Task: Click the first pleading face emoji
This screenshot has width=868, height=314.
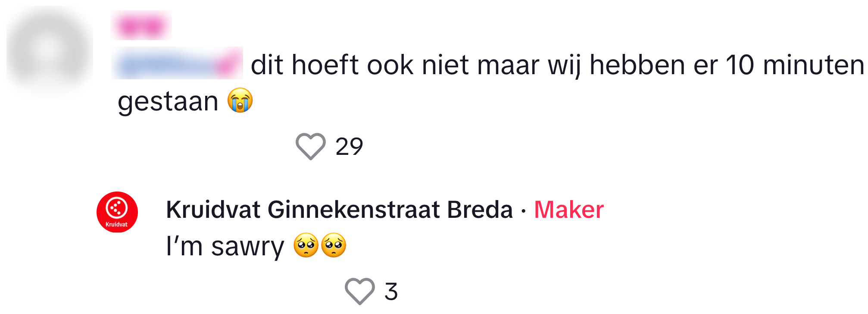Action: point(306,245)
